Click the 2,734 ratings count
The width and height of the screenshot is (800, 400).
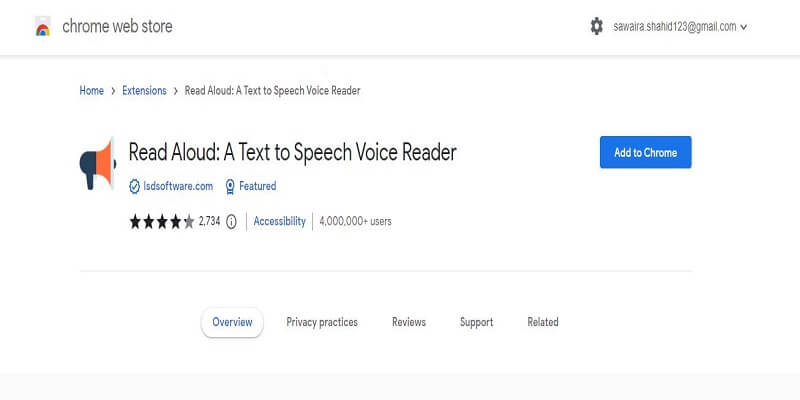point(209,221)
